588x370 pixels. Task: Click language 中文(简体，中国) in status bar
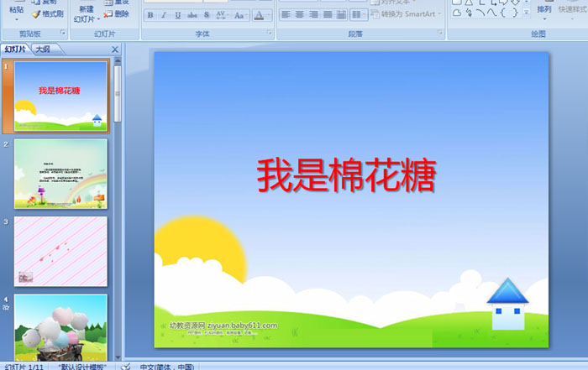(x=167, y=367)
